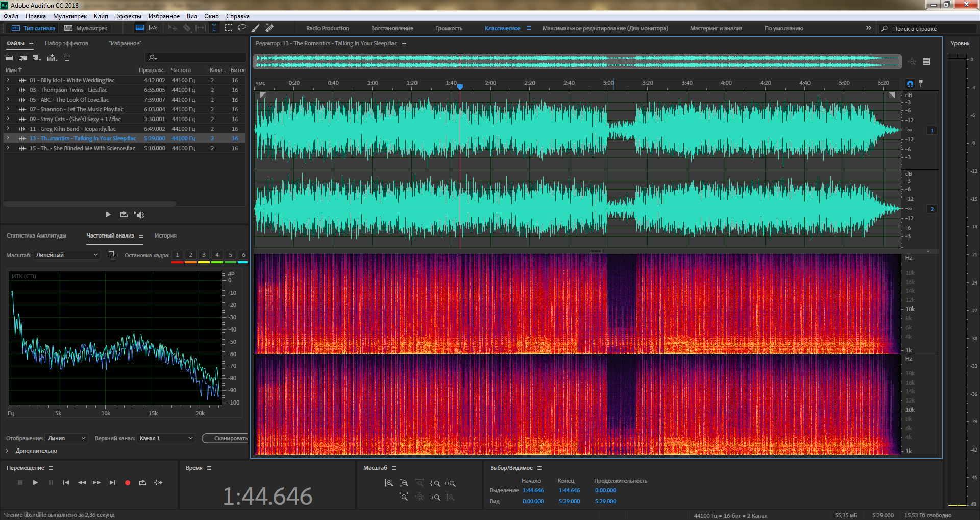Toggle spectral frequency display icon
Viewport: 980px width, 520px height.
139,28
